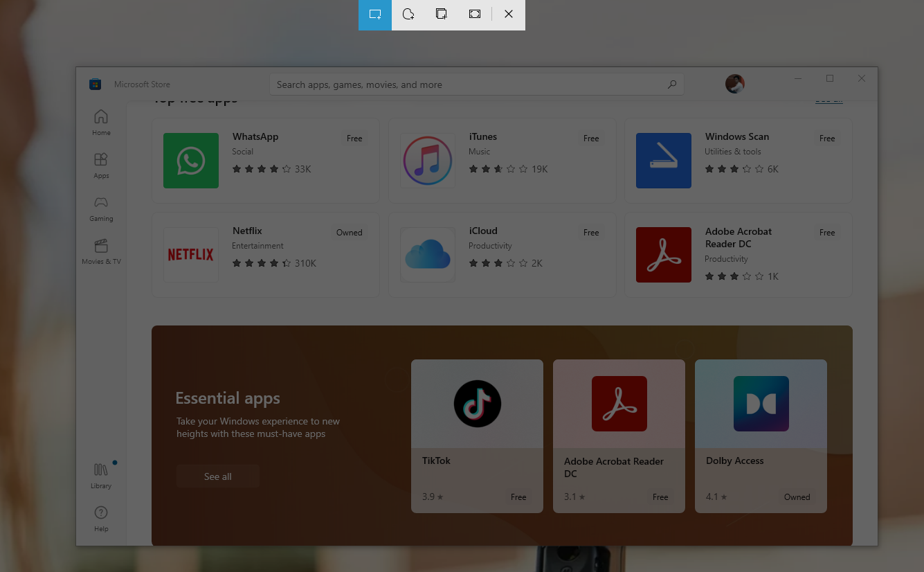The image size is (924, 572).
Task: Open the Dolby Access app card
Action: 761,436
